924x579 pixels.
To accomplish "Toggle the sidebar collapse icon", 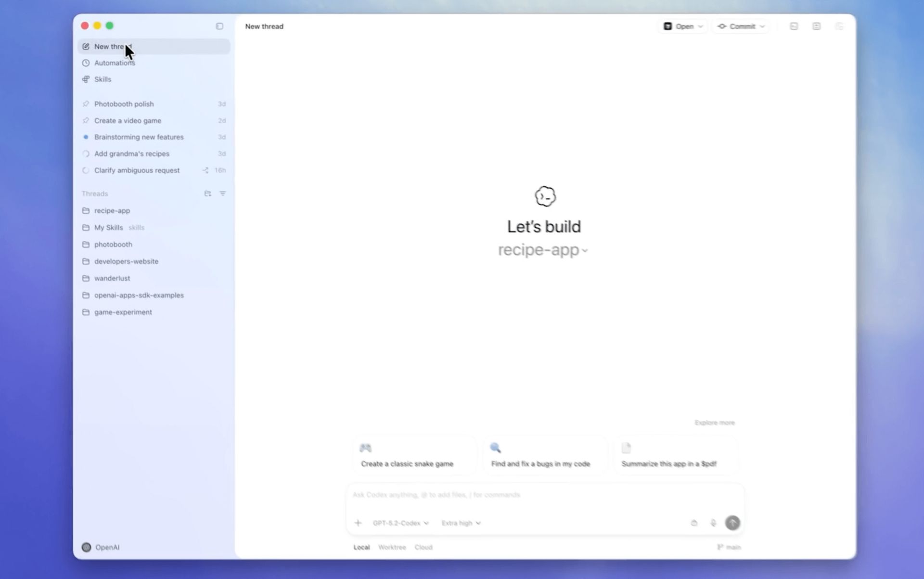I will [x=219, y=26].
